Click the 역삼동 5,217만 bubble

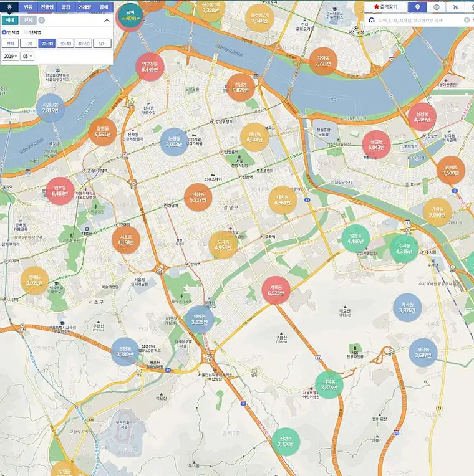tap(198, 197)
